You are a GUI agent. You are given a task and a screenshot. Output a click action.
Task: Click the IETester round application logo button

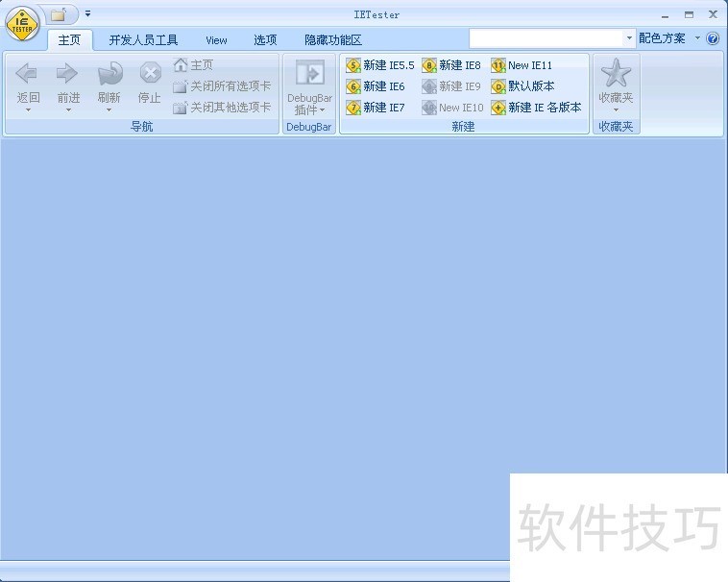(21, 24)
